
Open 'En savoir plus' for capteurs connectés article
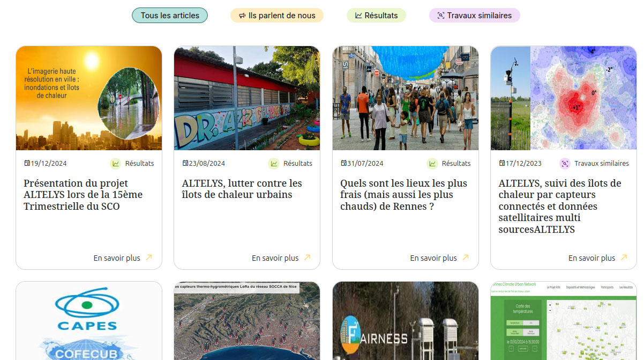tap(591, 258)
